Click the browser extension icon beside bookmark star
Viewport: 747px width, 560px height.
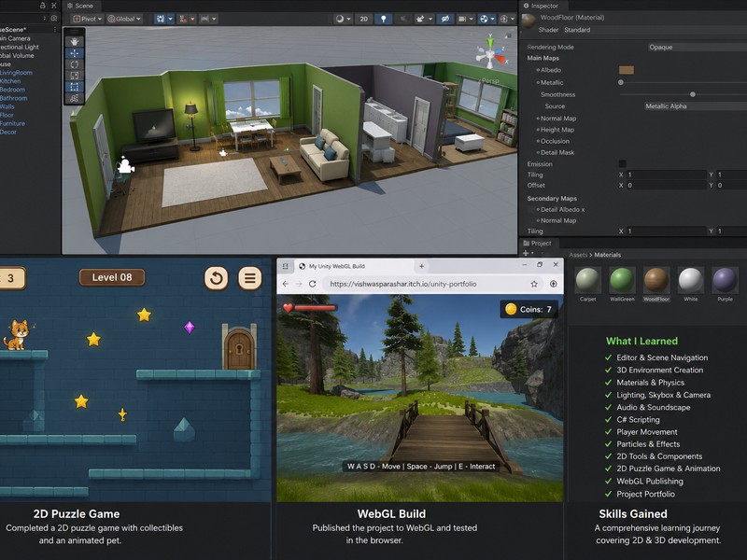pyautogui.click(x=553, y=284)
